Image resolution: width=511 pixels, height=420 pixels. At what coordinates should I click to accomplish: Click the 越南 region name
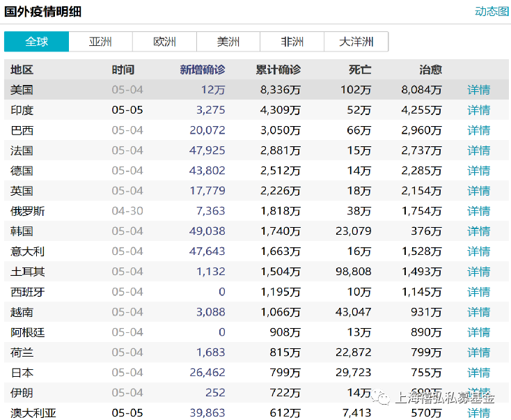tap(22, 312)
